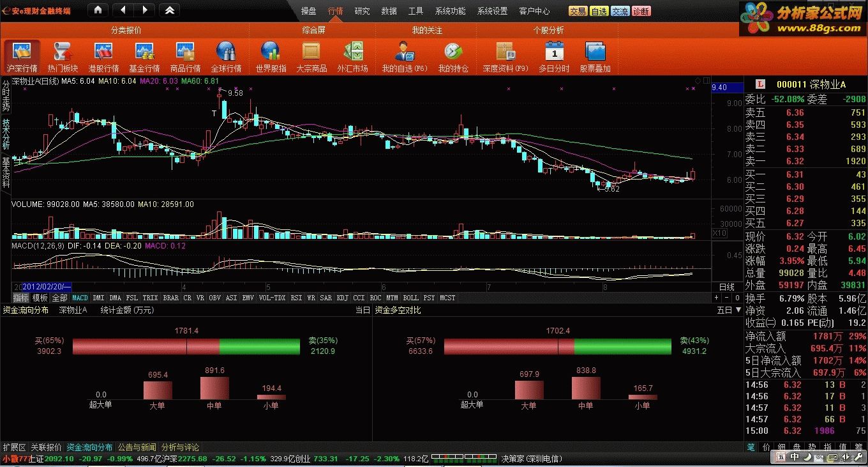868x467 pixels.
Task: Open the 全球行情 global quotes icon
Action: [226, 57]
